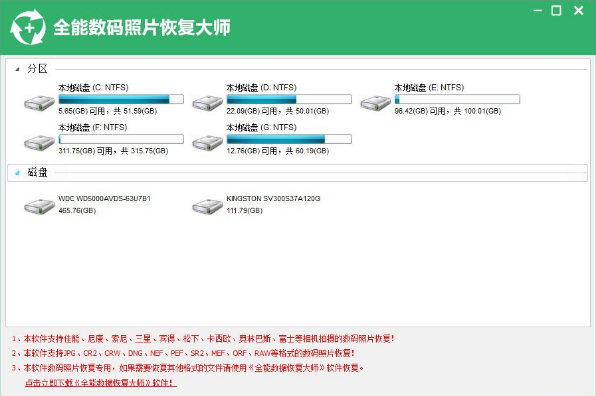Select the local disk G: drive icon

[207, 143]
